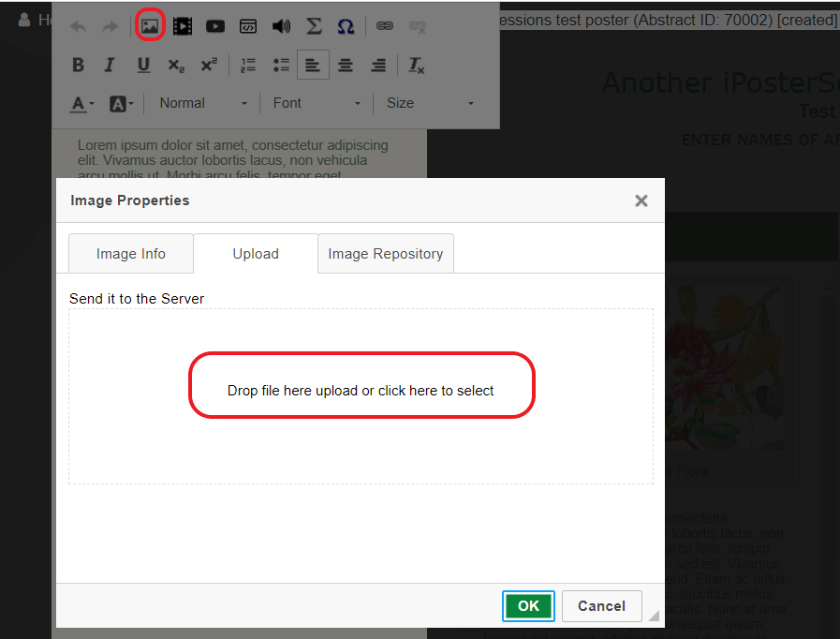Expand the Font dropdown
The image size is (840, 639).
coord(317,103)
